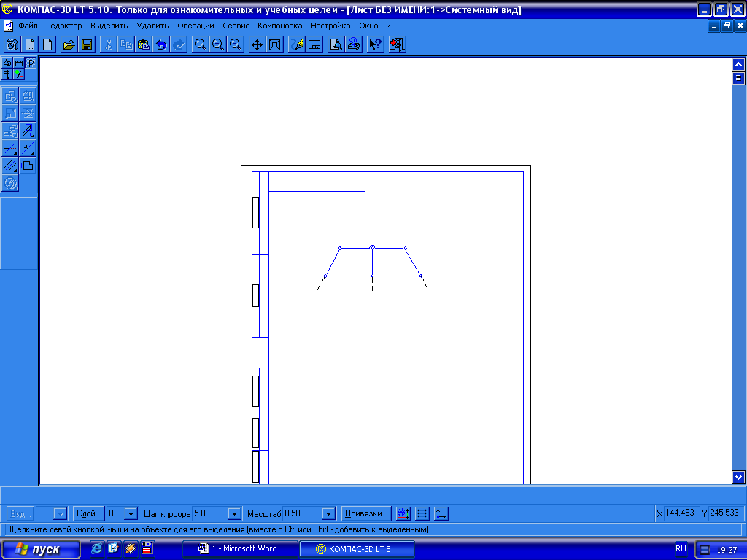Image resolution: width=747 pixels, height=560 pixels.
Task: Switch to Microsoft Word in taskbar
Action: [241, 549]
